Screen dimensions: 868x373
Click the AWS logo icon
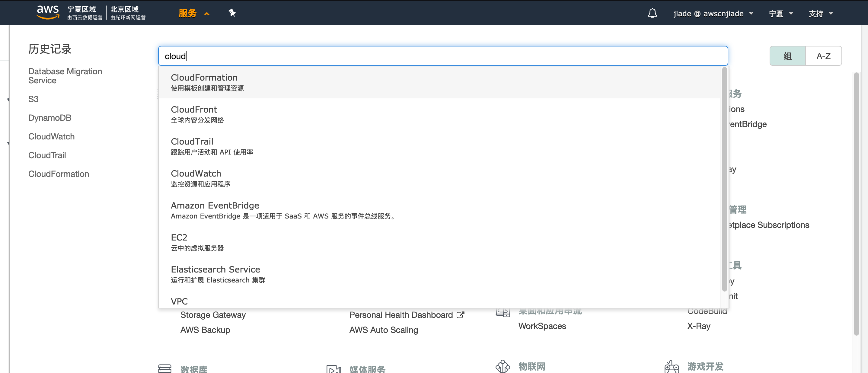(x=47, y=12)
